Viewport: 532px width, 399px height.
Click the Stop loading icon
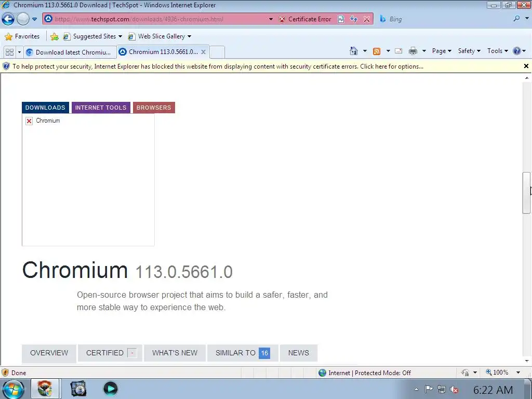[367, 19]
